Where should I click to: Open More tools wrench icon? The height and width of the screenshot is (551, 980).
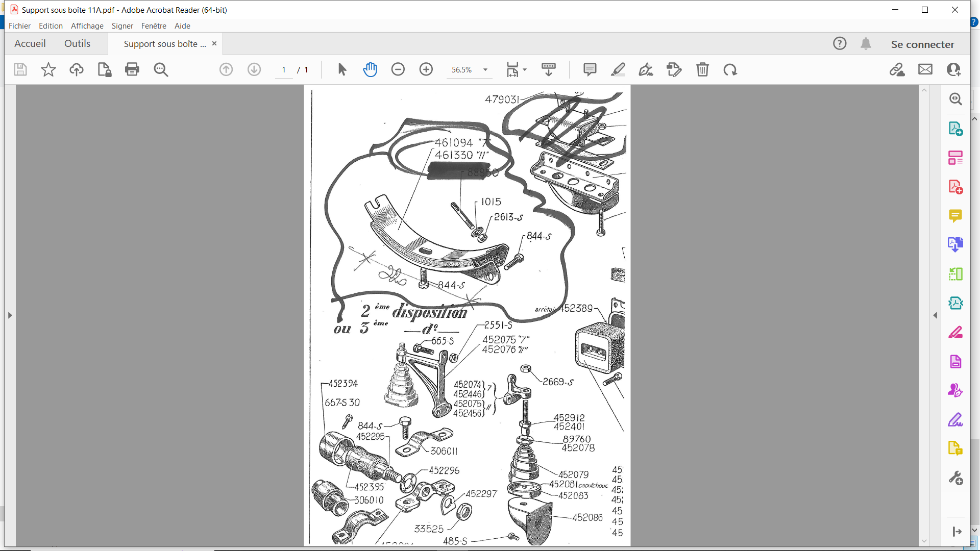(x=955, y=478)
